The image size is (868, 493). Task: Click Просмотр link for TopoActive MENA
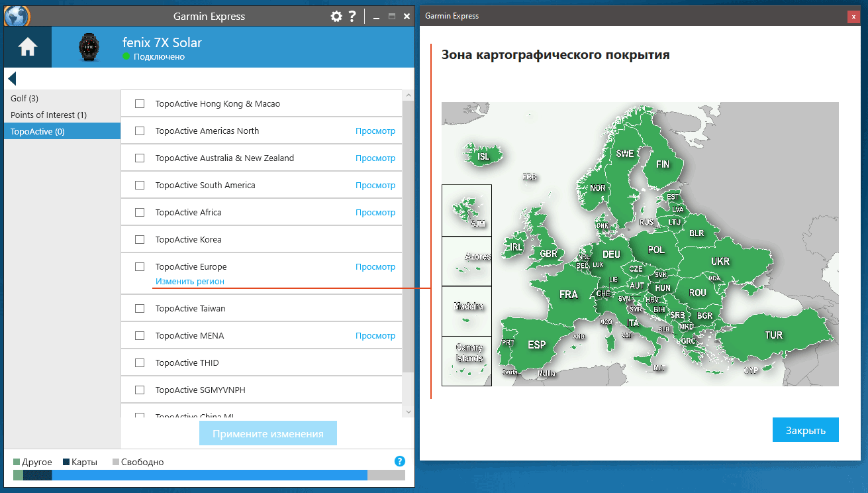click(x=375, y=336)
